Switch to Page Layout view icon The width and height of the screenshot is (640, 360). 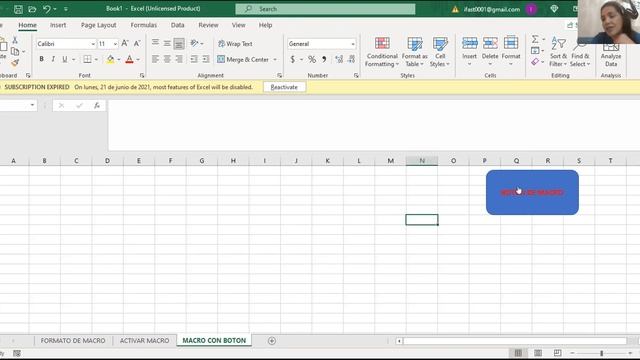pos(538,353)
